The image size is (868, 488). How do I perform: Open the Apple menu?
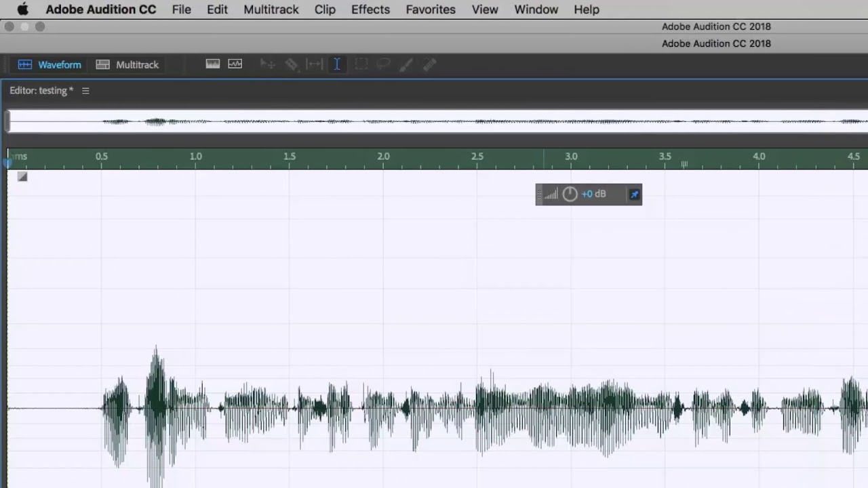[x=22, y=9]
